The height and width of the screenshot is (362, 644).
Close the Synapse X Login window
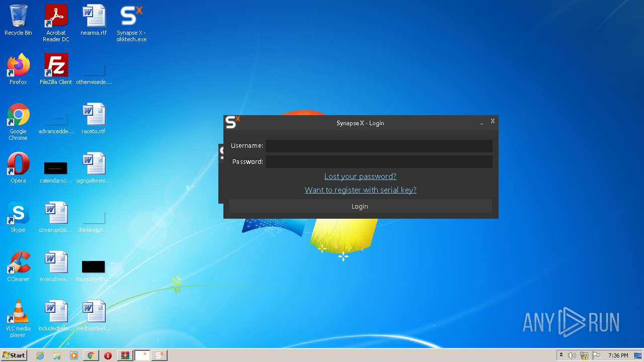493,121
